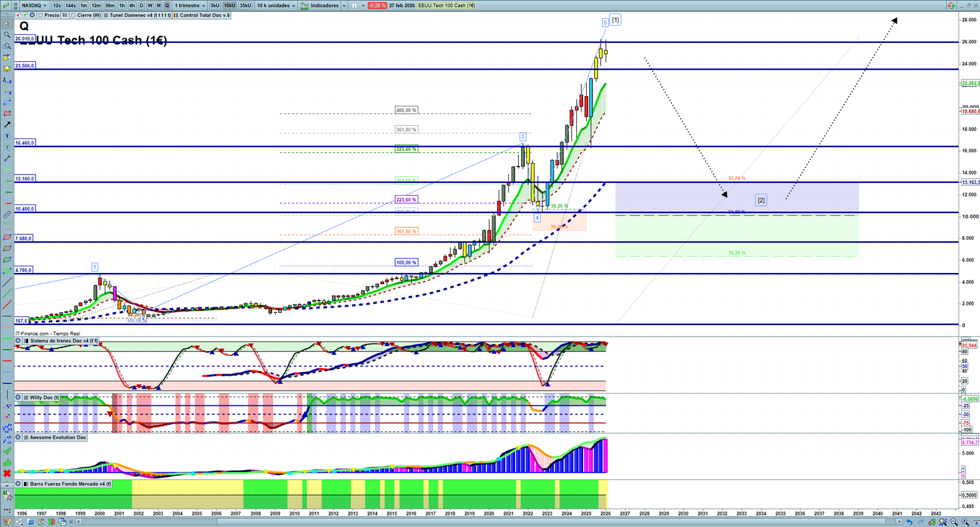Click the yellow alert bell icon
This screenshot has height=527, width=980.
[7, 69]
